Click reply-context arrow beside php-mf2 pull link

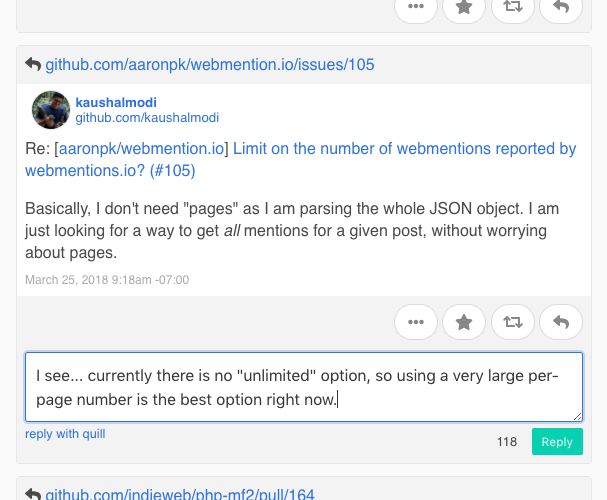33,494
